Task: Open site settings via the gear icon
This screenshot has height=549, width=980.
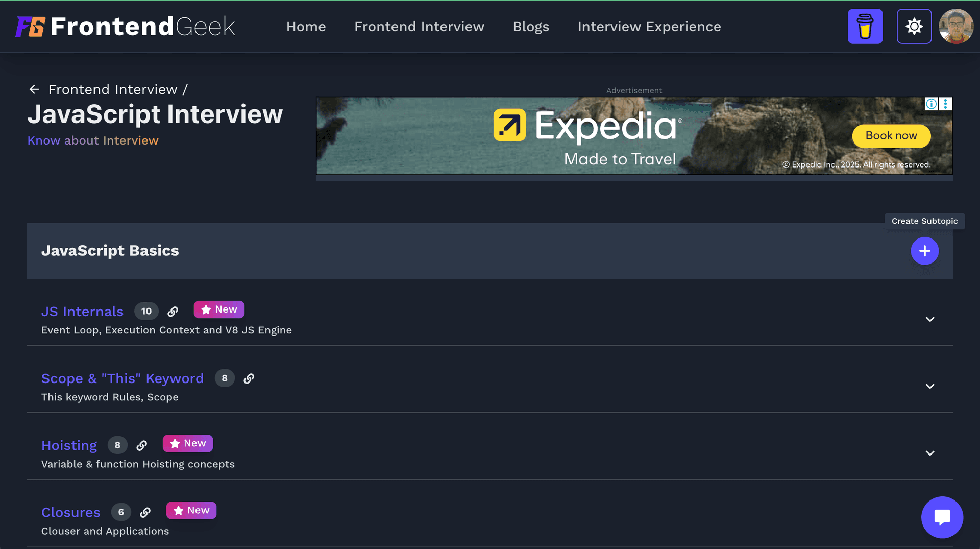Action: [914, 26]
